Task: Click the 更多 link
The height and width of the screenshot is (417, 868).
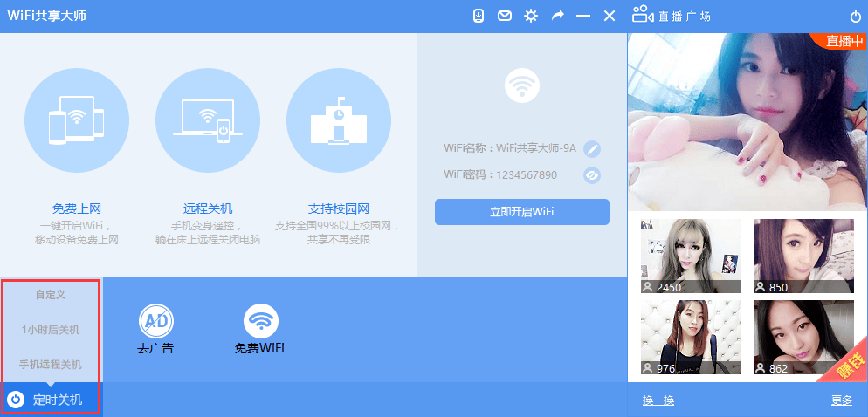Action: click(842, 400)
